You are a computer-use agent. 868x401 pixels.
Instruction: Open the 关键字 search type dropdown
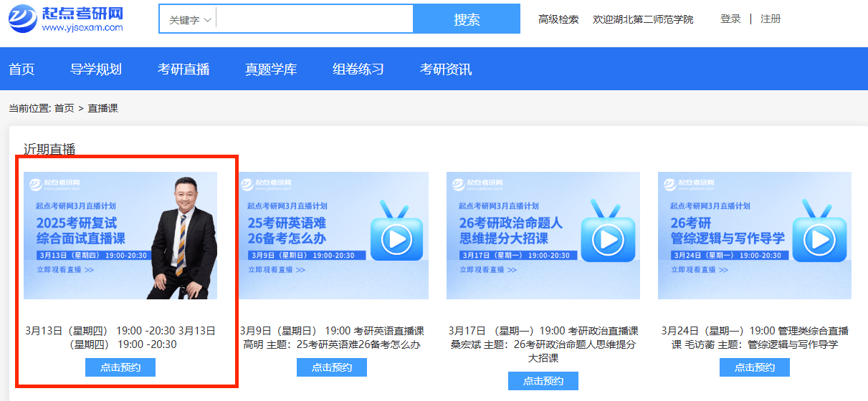coord(189,20)
